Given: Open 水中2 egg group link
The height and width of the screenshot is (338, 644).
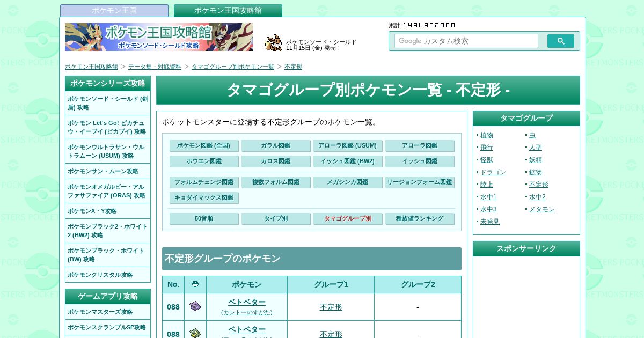Looking at the screenshot, I should click(x=537, y=197).
